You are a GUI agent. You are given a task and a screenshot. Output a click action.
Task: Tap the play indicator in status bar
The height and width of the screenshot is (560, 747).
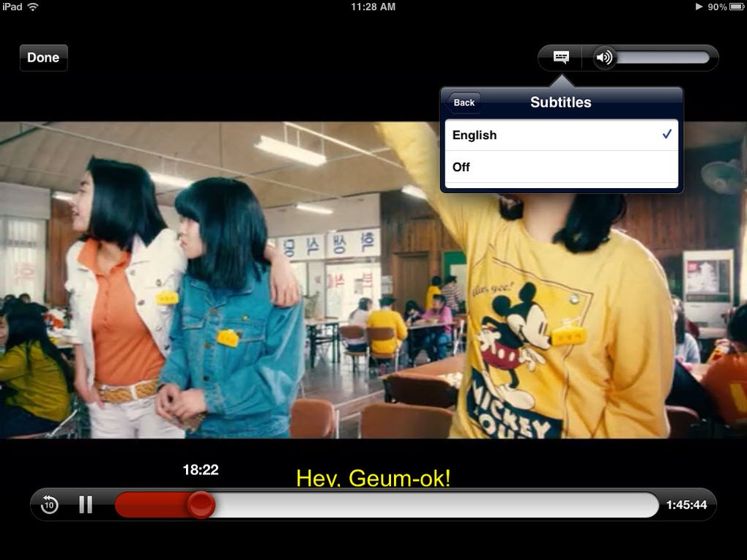(699, 7)
